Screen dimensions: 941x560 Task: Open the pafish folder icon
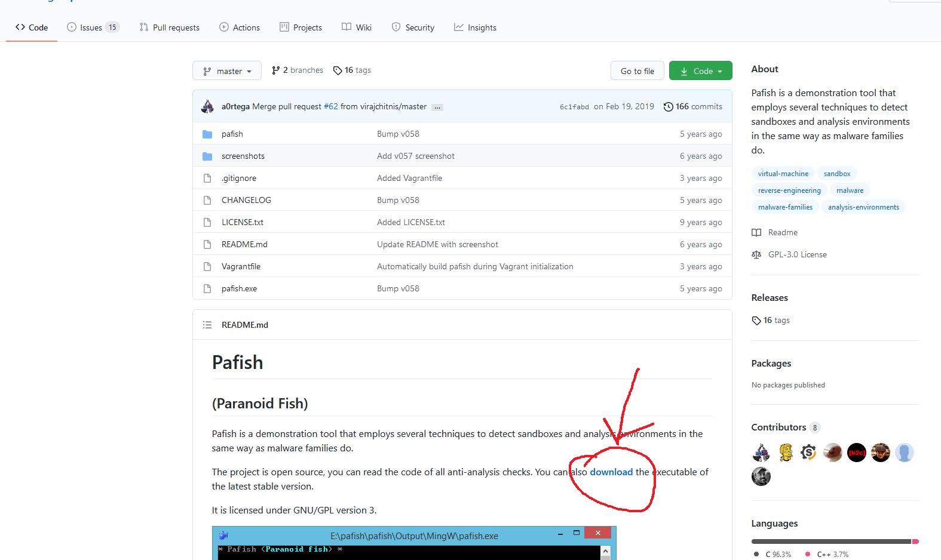[207, 134]
